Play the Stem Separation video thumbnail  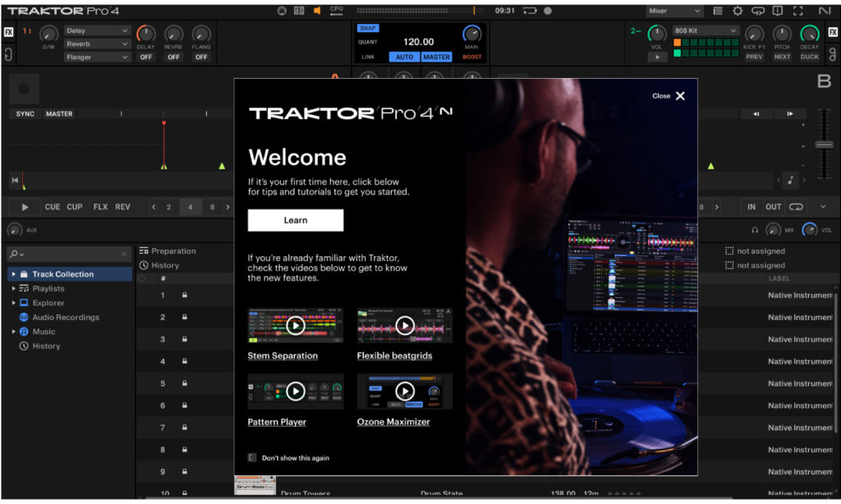coord(295,325)
